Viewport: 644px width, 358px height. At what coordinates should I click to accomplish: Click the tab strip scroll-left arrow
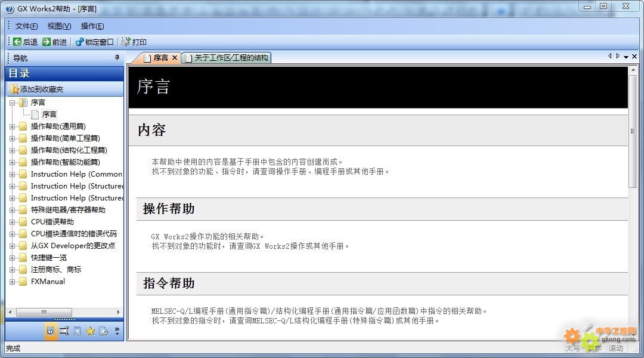[609, 56]
